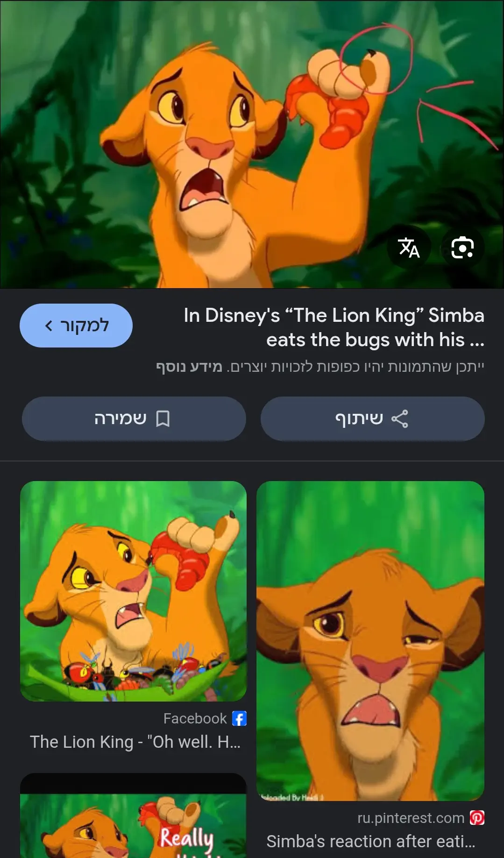Open the ru.pinterest.com source link
Viewport: 504px width, 858px height.
pos(411,818)
